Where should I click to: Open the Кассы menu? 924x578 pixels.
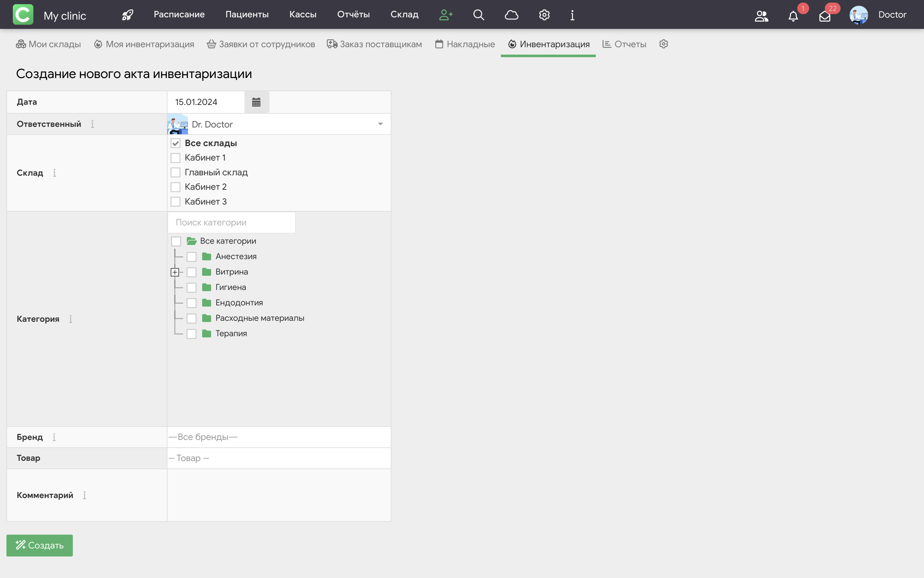tap(303, 14)
